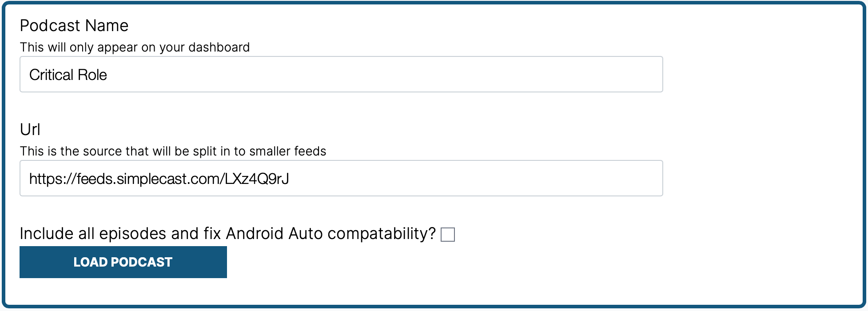Click the 'split in to smaller feeds' helper text

[173, 151]
